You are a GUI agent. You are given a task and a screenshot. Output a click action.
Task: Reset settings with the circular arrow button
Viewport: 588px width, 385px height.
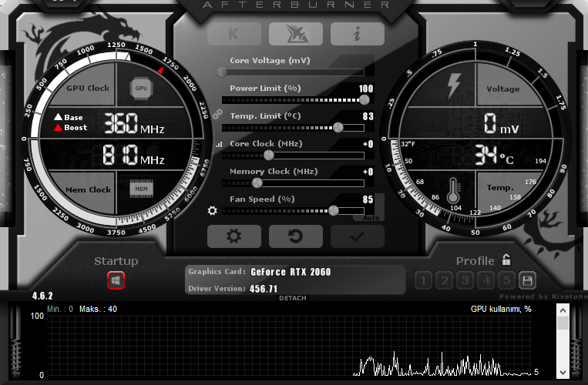pos(295,236)
